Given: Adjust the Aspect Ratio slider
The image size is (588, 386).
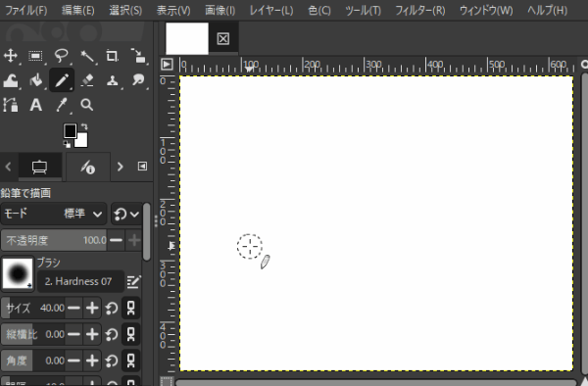Looking at the screenshot, I should (33, 334).
